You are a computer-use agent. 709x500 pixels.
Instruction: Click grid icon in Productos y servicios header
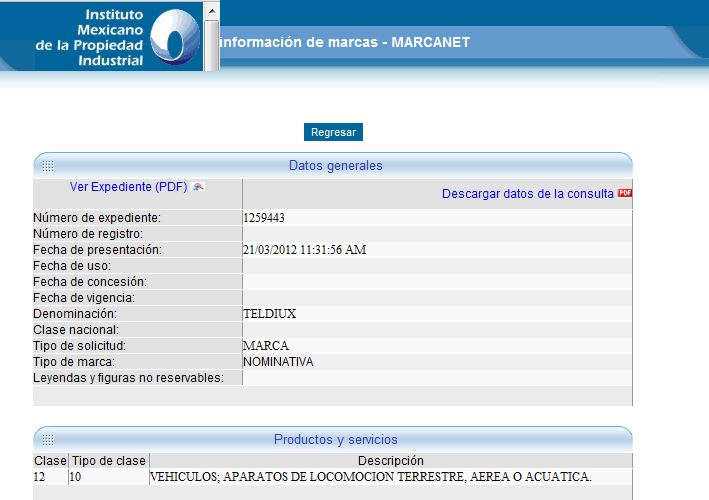click(x=48, y=440)
